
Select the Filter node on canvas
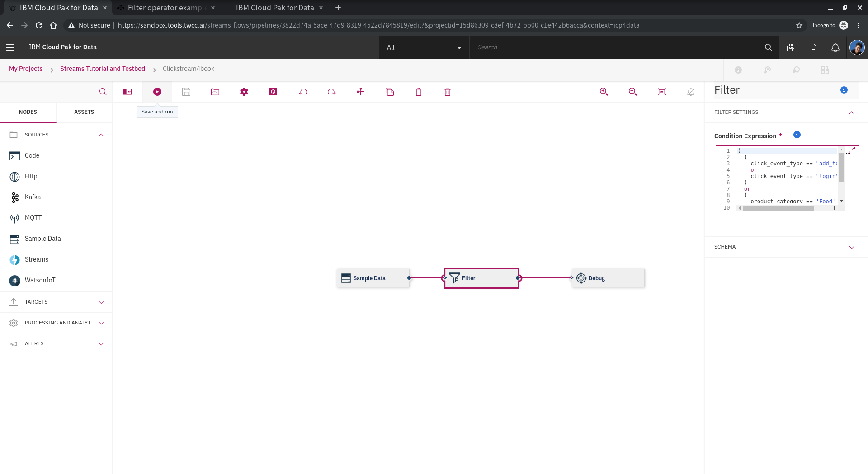[x=481, y=278]
